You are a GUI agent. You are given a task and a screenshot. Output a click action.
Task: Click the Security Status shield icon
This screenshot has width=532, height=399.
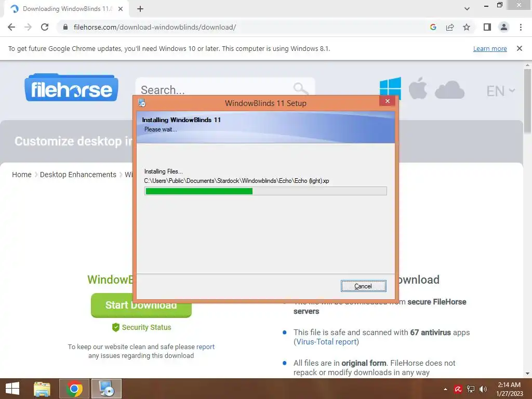pyautogui.click(x=116, y=327)
